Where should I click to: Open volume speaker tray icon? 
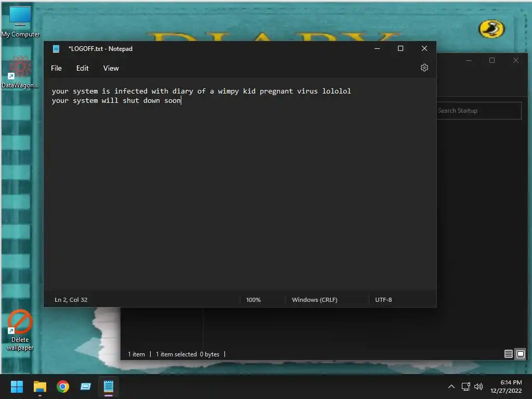(x=478, y=387)
